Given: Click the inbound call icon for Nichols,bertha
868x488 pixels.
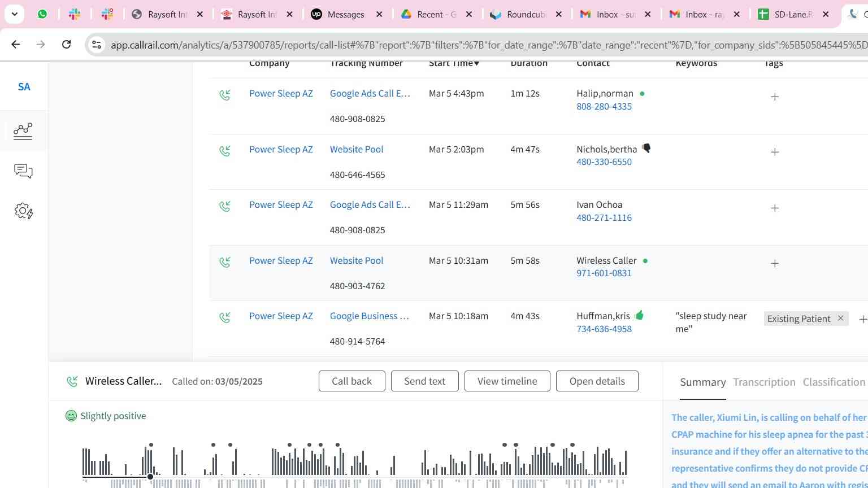Looking at the screenshot, I should (x=225, y=151).
